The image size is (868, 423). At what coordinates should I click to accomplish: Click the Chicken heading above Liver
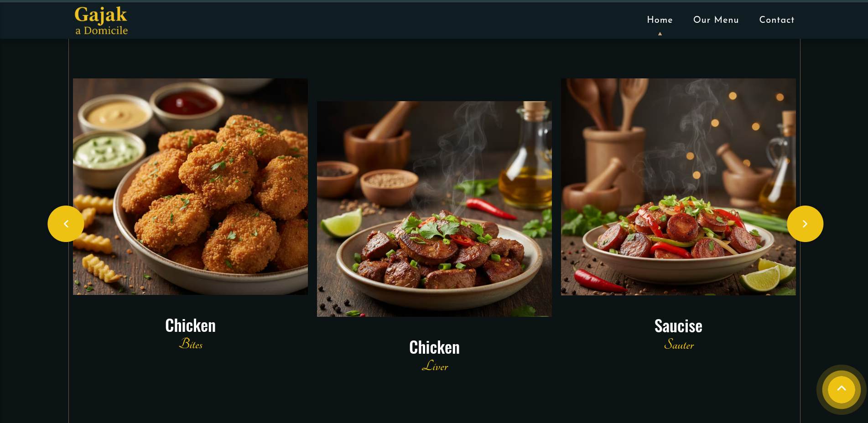434,347
